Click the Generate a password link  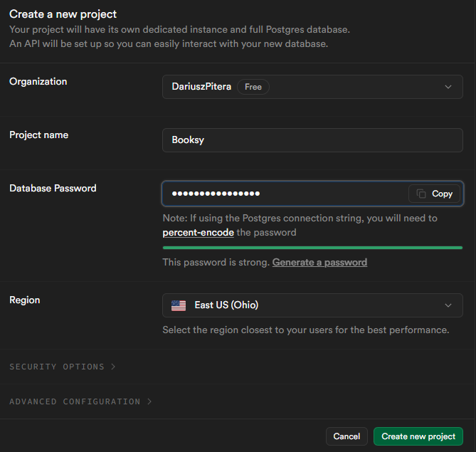coord(319,262)
